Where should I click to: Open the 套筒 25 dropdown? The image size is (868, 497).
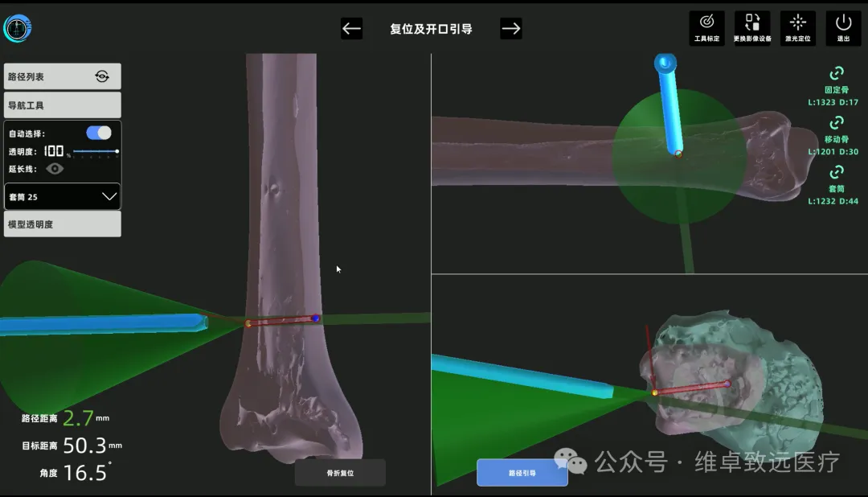coord(63,197)
